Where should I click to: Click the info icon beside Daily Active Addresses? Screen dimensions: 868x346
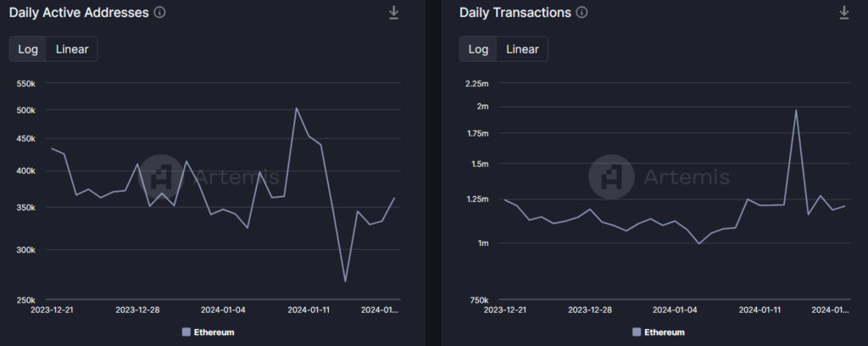[x=160, y=13]
